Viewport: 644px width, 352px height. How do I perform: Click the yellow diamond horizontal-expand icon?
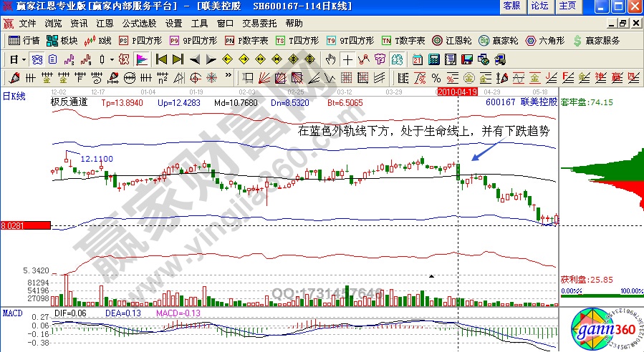[x=260, y=60]
